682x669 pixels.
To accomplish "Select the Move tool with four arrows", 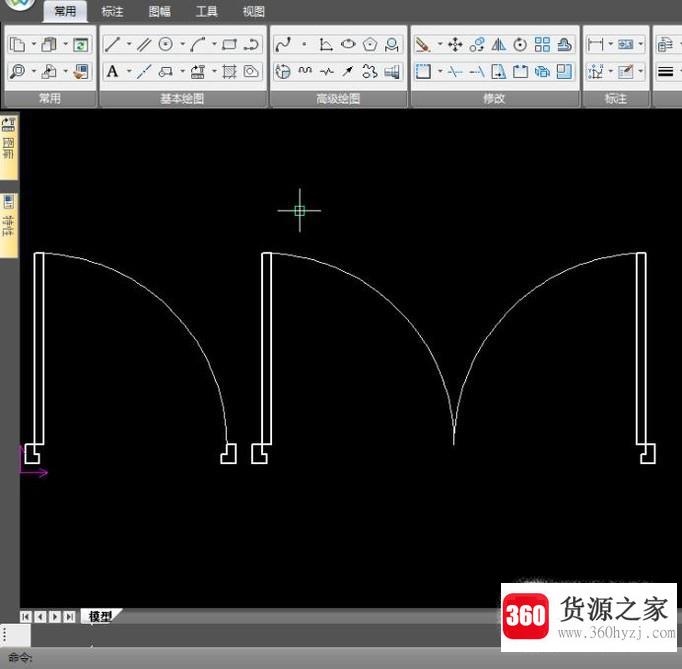I will click(x=455, y=44).
